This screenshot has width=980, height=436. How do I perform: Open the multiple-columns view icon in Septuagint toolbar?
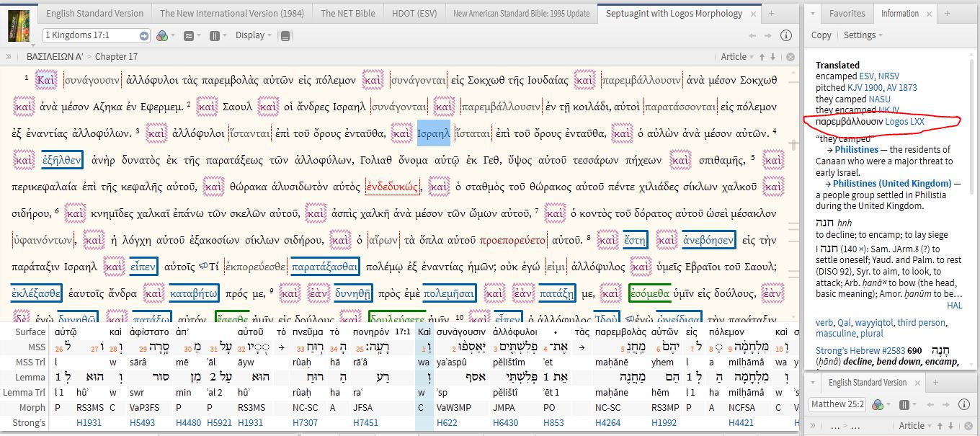(x=214, y=35)
